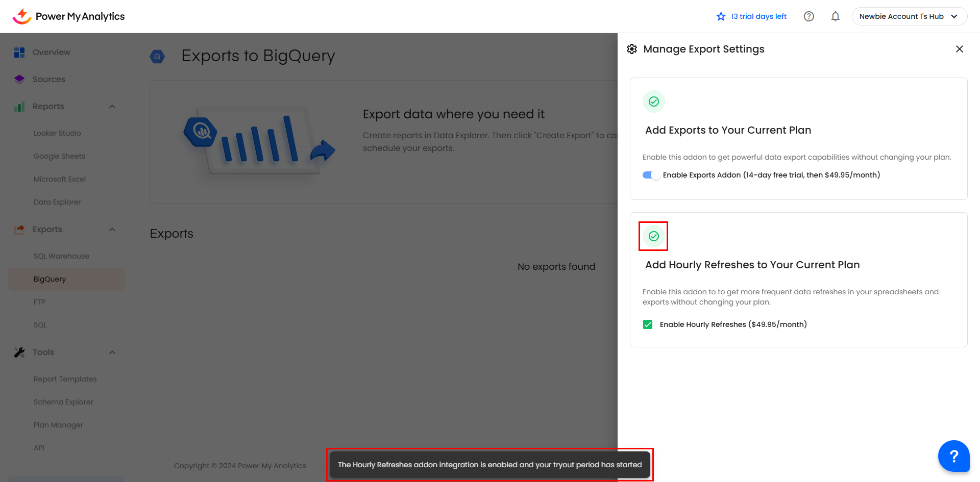
Task: Collapse the Tools sidebar section
Action: click(x=112, y=352)
